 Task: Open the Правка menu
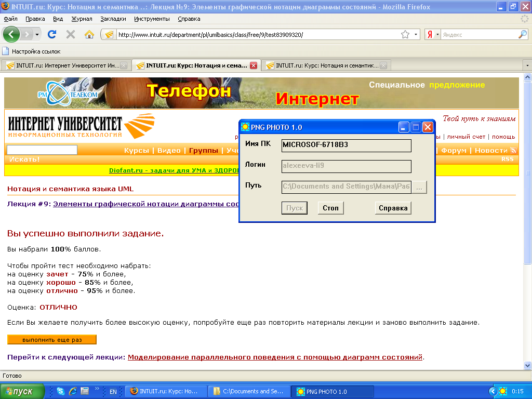click(35, 19)
